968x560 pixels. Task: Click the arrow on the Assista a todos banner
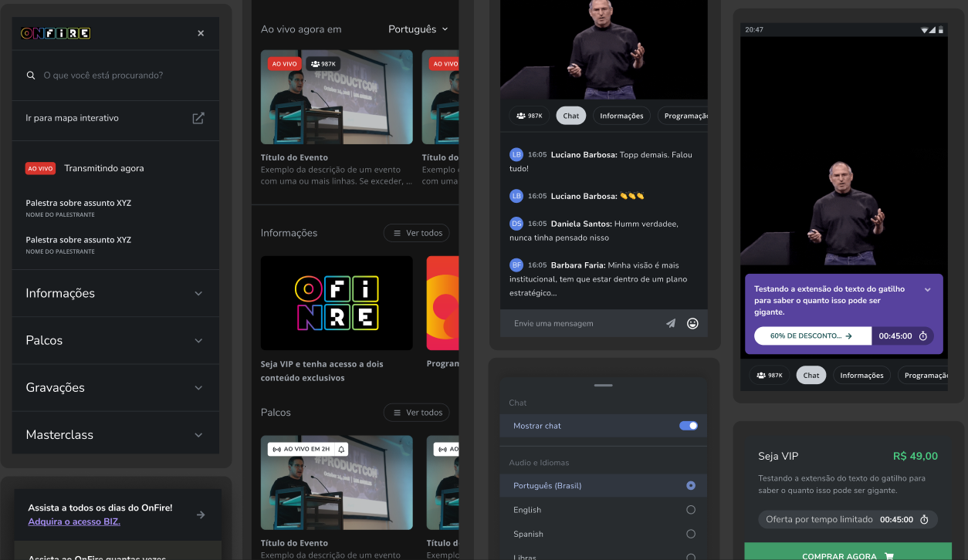tap(201, 514)
